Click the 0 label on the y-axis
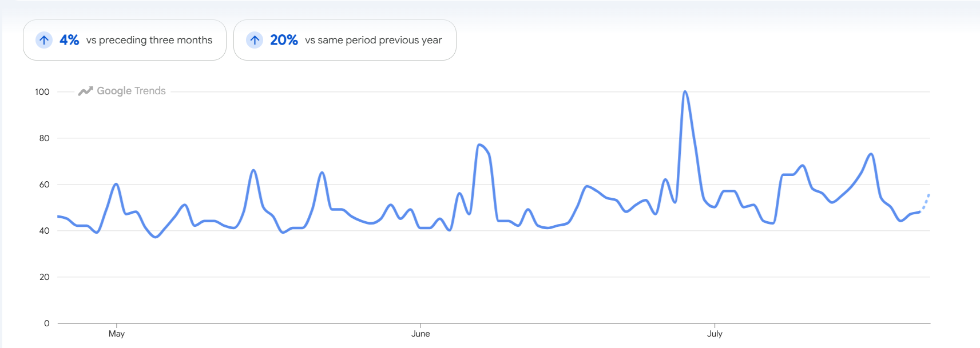Screen dimensions: 980x348 (47, 323)
